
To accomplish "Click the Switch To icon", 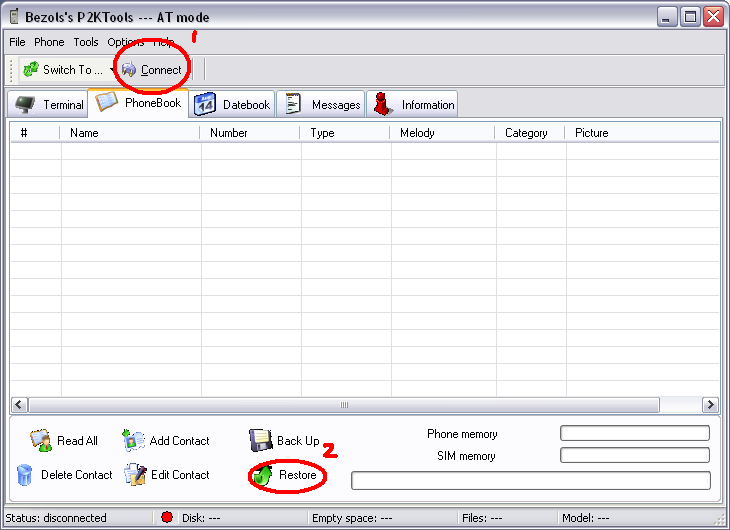I will tap(31, 69).
